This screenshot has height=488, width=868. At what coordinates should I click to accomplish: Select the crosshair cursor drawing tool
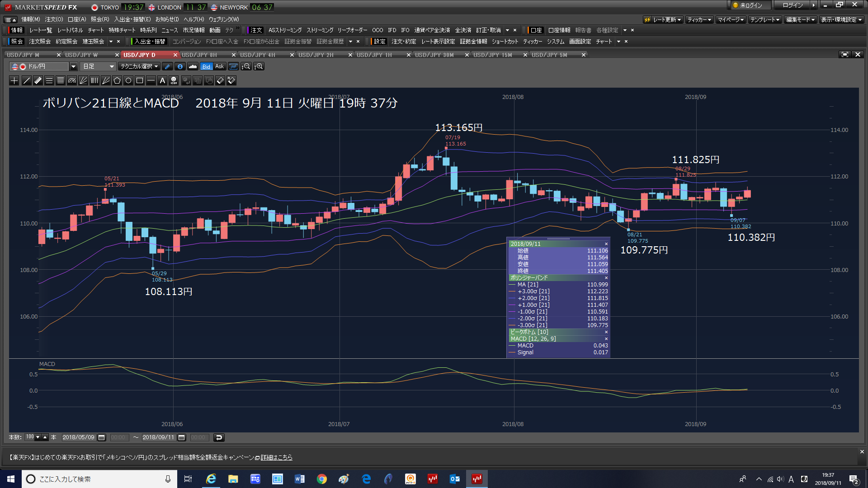click(x=14, y=80)
